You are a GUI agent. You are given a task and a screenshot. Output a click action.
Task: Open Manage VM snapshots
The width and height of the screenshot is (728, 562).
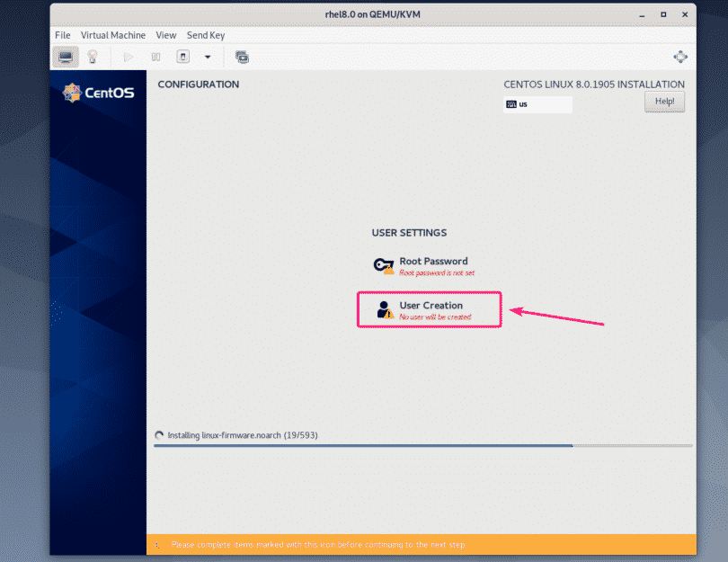(241, 56)
